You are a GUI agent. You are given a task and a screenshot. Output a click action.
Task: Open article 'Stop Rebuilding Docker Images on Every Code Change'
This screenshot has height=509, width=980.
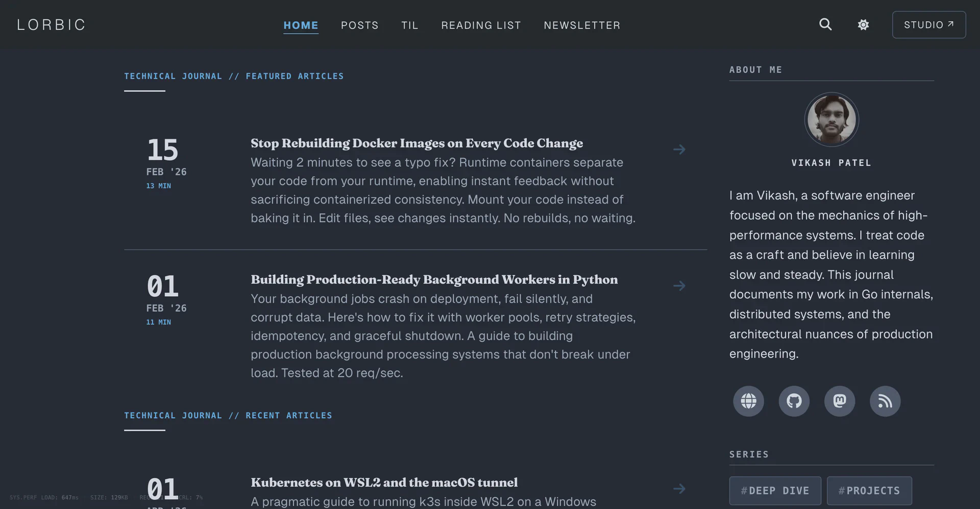pyautogui.click(x=416, y=143)
